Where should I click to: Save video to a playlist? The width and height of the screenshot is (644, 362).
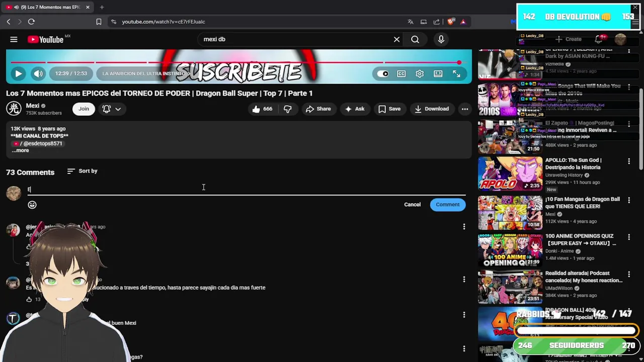pyautogui.click(x=389, y=109)
